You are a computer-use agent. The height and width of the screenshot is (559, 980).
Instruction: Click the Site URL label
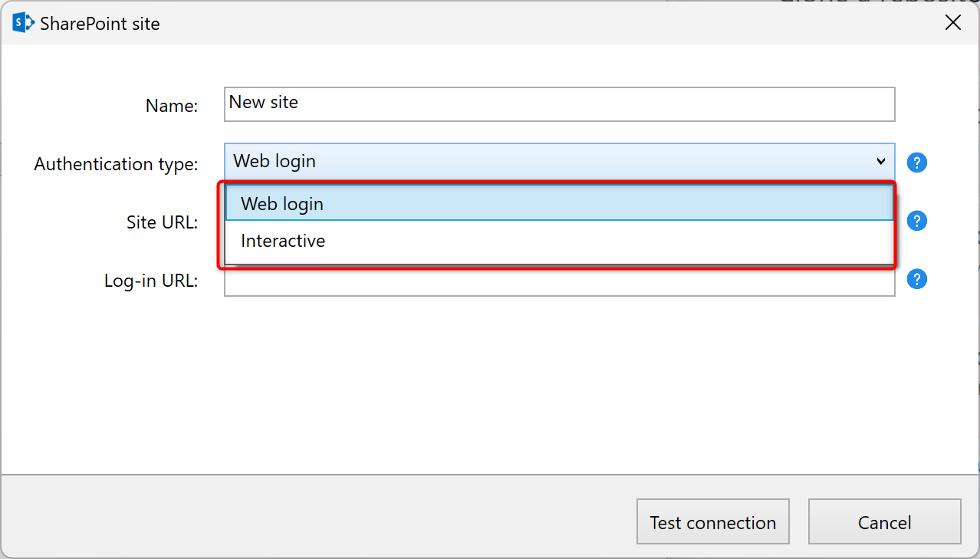162,222
